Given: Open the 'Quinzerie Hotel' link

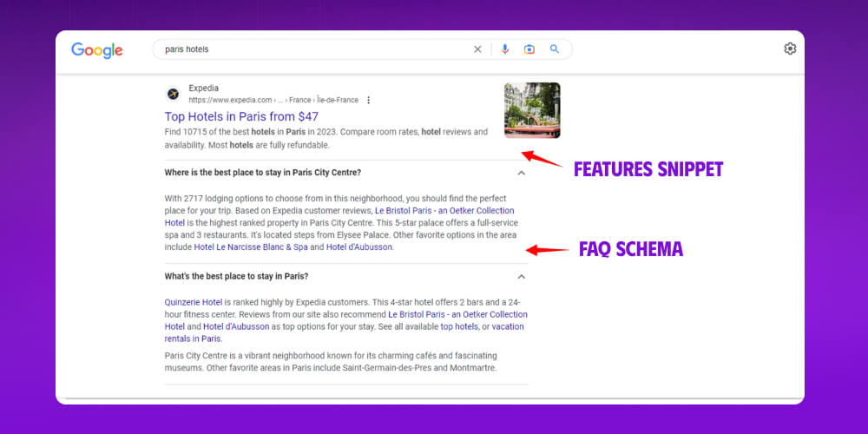Looking at the screenshot, I should tap(194, 302).
